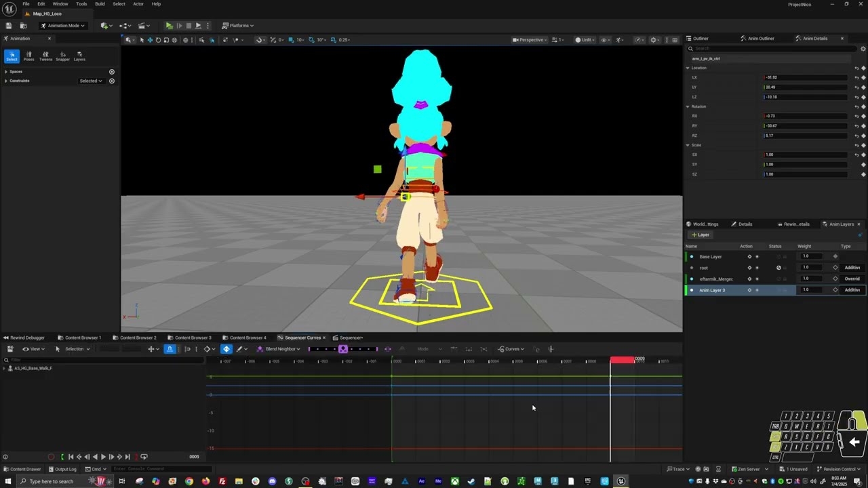Click the root layer mute status icon
868x488 pixels.
pos(778,268)
